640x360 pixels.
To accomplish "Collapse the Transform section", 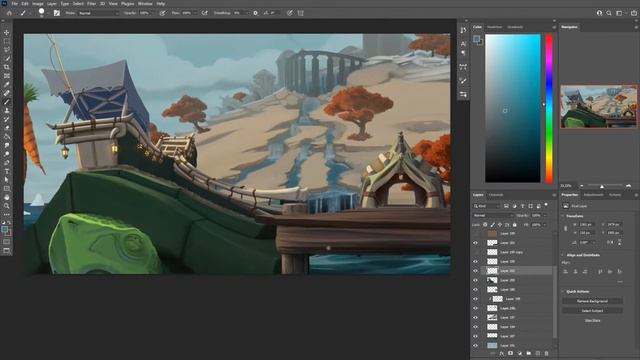I will pyautogui.click(x=563, y=216).
